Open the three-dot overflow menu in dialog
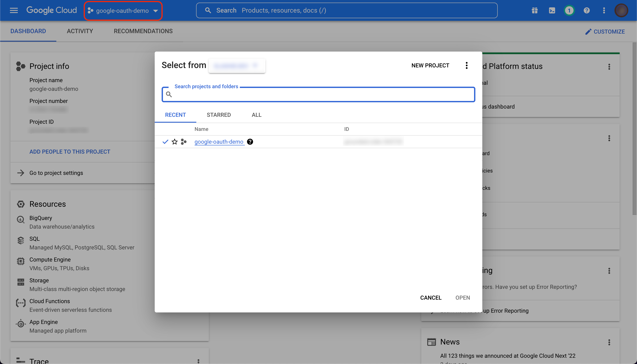Viewport: 637px width, 364px height. point(466,65)
